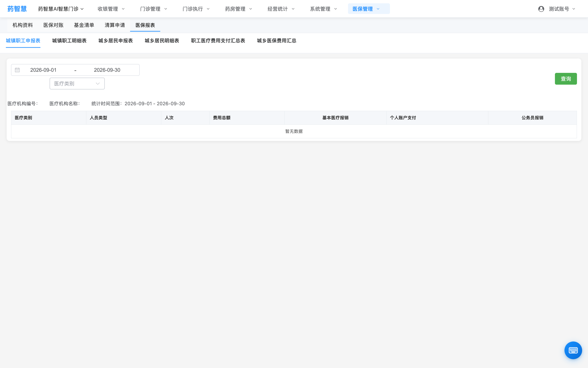Open the 城镇职工明细表 sub-tab
Image resolution: width=588 pixels, height=368 pixels.
pyautogui.click(x=69, y=41)
